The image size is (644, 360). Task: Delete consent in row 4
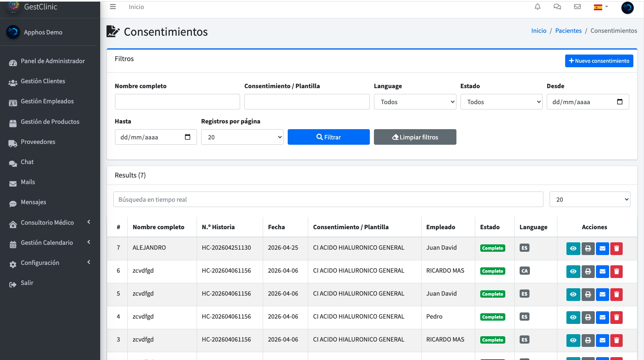(x=616, y=317)
